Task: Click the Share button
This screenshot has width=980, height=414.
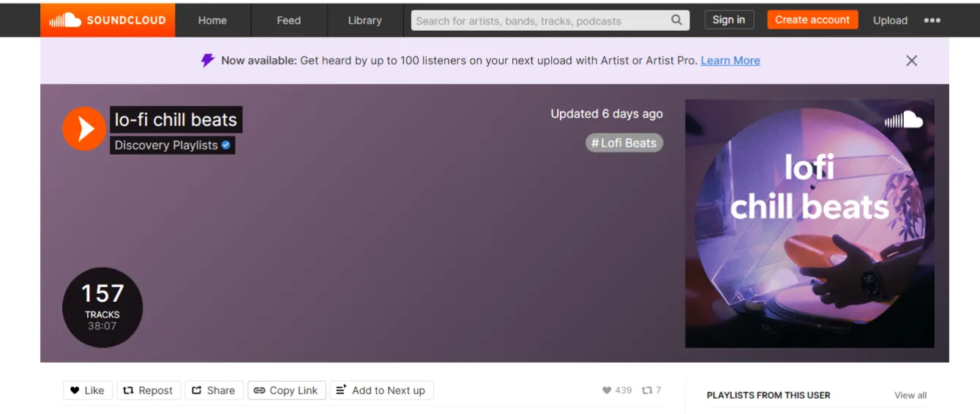Action: [214, 391]
